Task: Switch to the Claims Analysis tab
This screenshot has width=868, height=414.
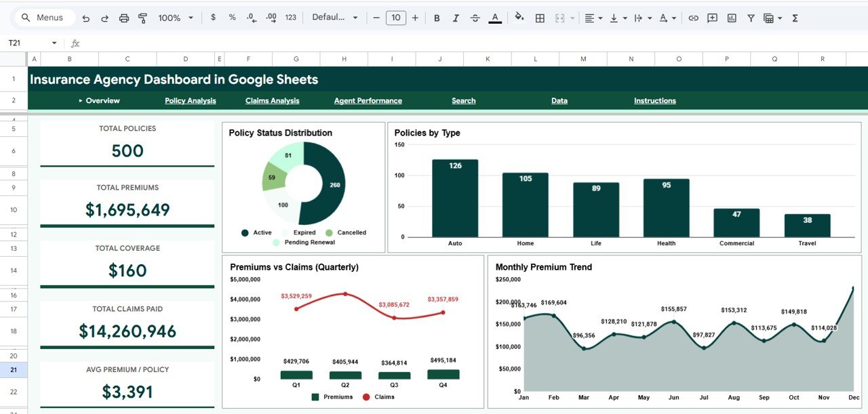Action: coord(272,100)
